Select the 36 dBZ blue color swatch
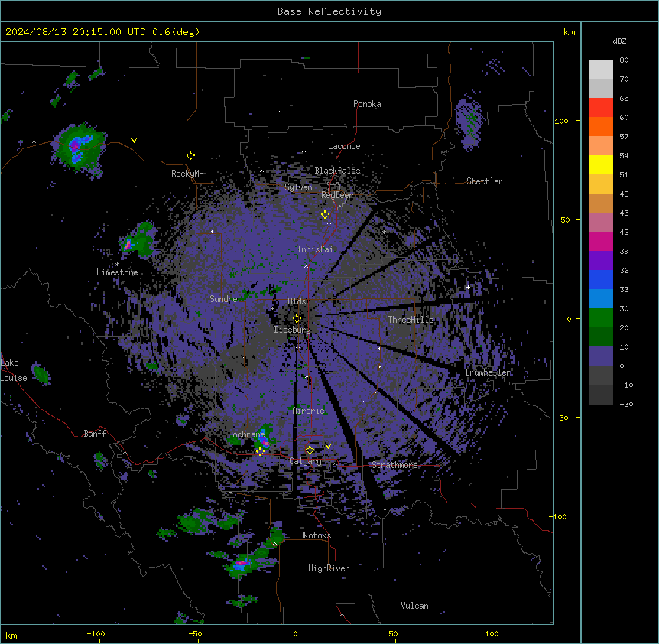 pyautogui.click(x=601, y=279)
